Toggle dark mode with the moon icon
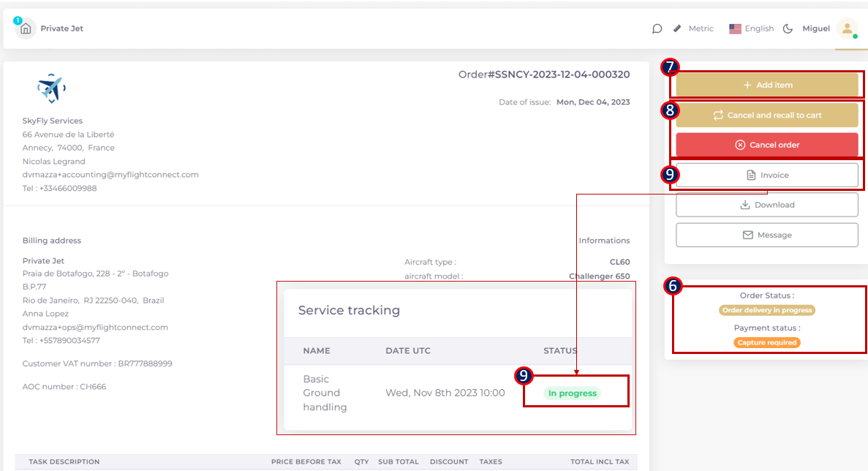This screenshot has width=868, height=471. (788, 29)
